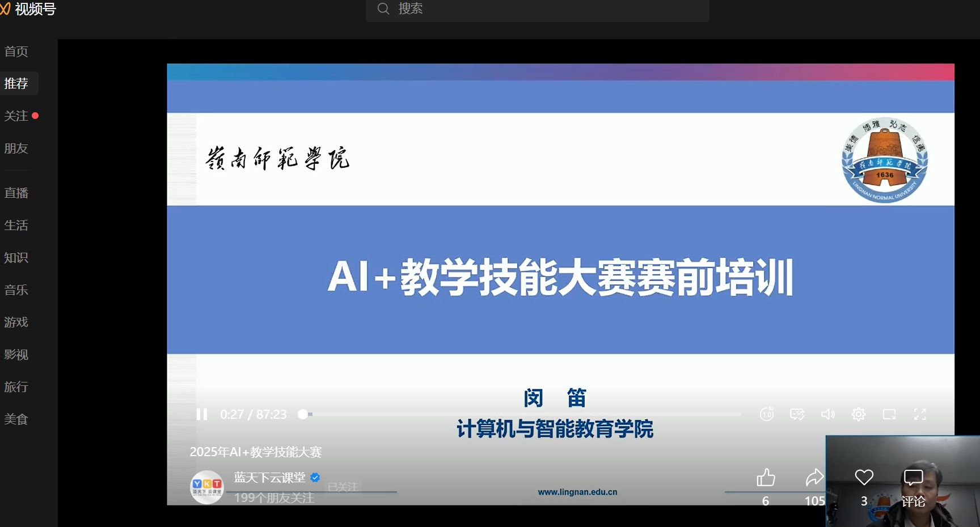Click the 视频号 logo
Image resolution: width=980 pixels, height=527 pixels.
point(28,9)
